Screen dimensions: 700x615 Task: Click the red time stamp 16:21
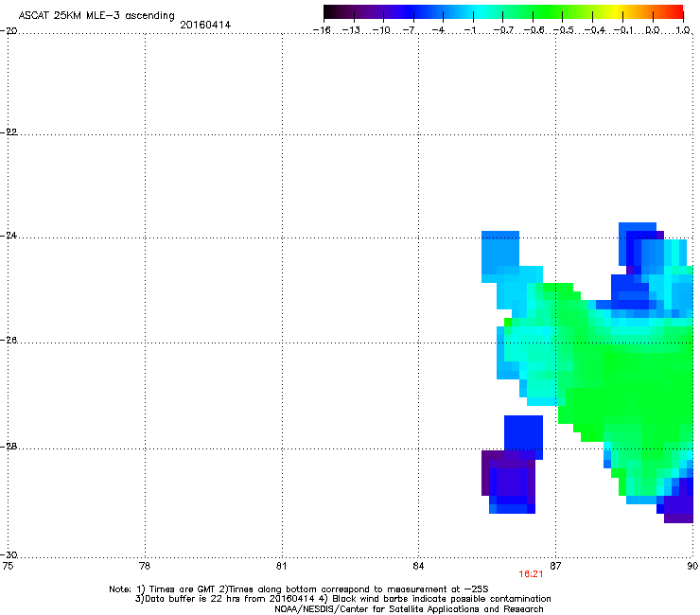531,574
